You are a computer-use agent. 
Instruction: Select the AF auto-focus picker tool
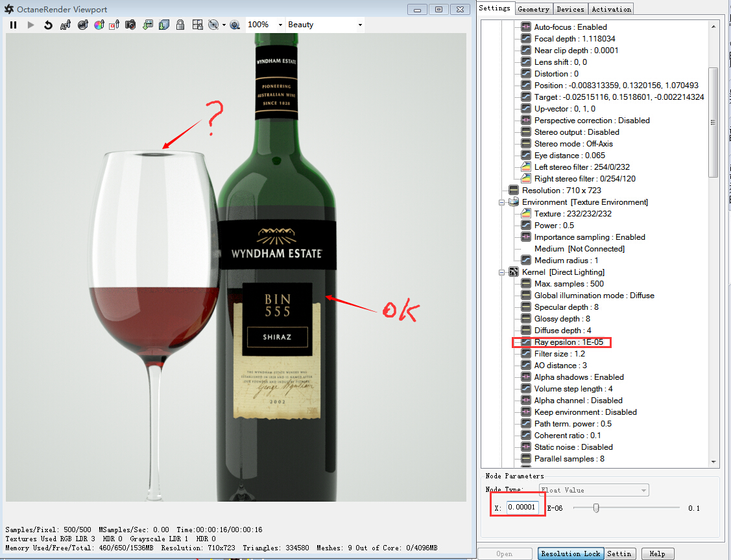[66, 25]
